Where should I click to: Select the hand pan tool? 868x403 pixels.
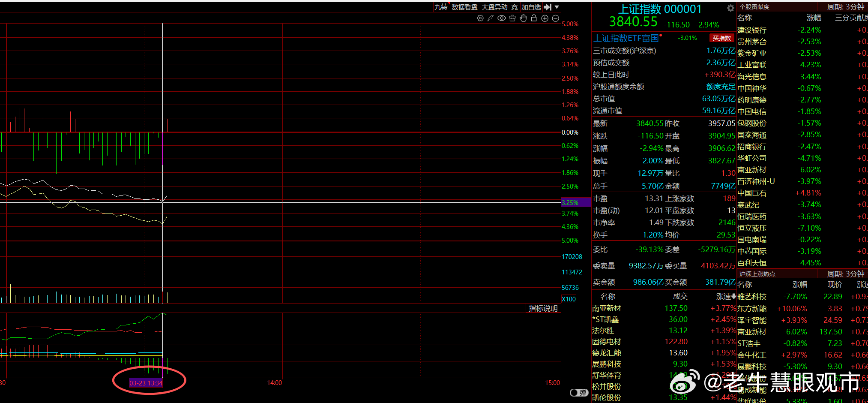(x=523, y=18)
